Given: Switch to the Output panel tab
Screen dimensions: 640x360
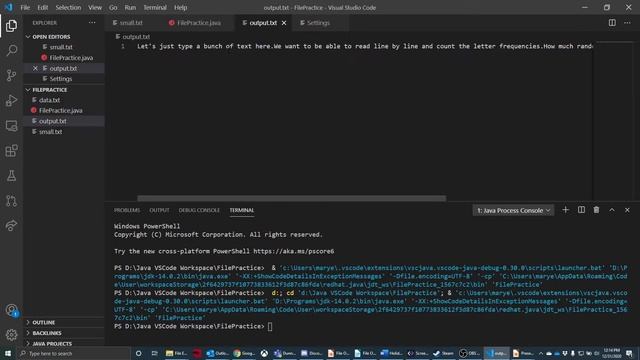Looking at the screenshot, I should (159, 210).
